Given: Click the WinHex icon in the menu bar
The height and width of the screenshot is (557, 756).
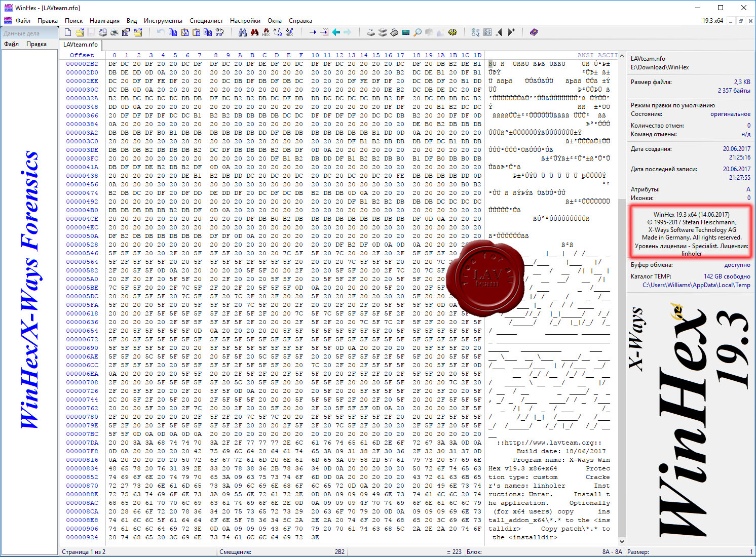Looking at the screenshot, I should pos(8,20).
